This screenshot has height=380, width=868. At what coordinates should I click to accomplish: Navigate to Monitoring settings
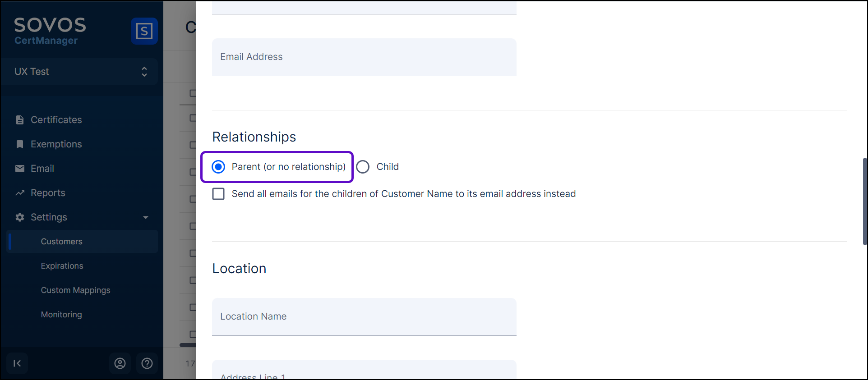(x=61, y=315)
